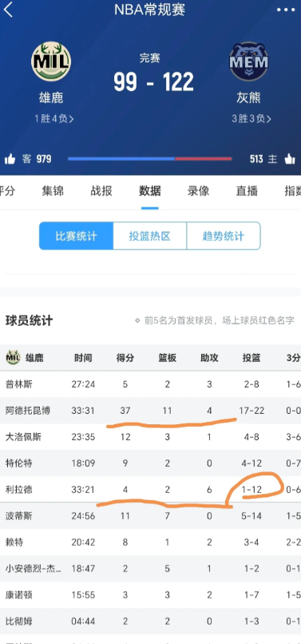Viewport: 301px width, 644px height.
Task: Tap the 灰熊 team name under logo
Action: click(249, 97)
